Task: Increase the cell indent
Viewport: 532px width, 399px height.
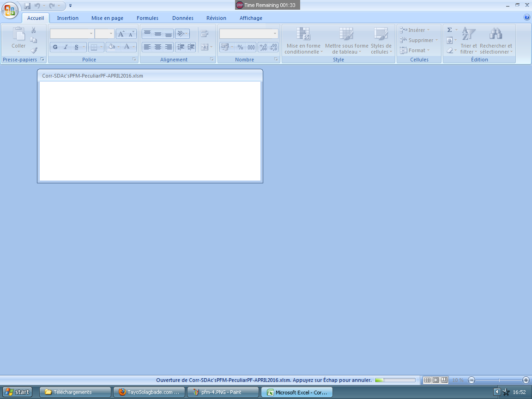Action: [191, 47]
